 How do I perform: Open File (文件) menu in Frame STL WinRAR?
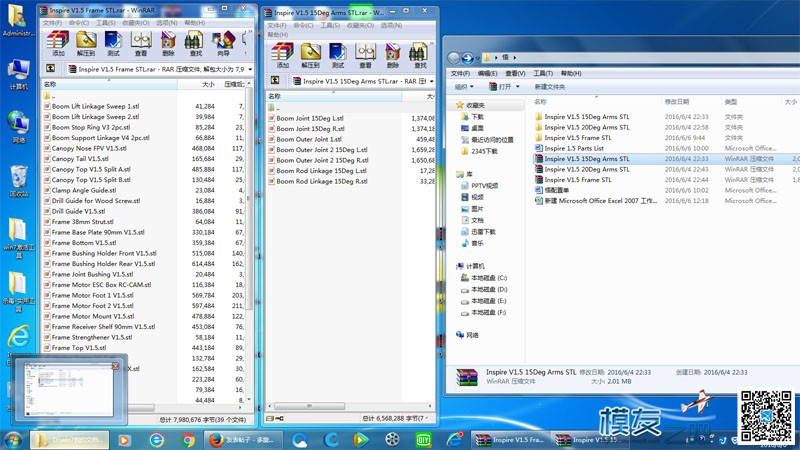coord(52,23)
